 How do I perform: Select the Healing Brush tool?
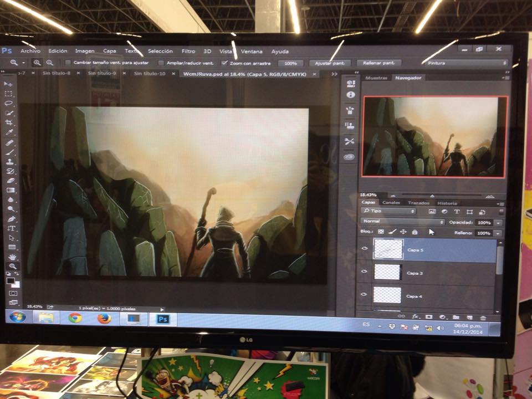point(10,142)
